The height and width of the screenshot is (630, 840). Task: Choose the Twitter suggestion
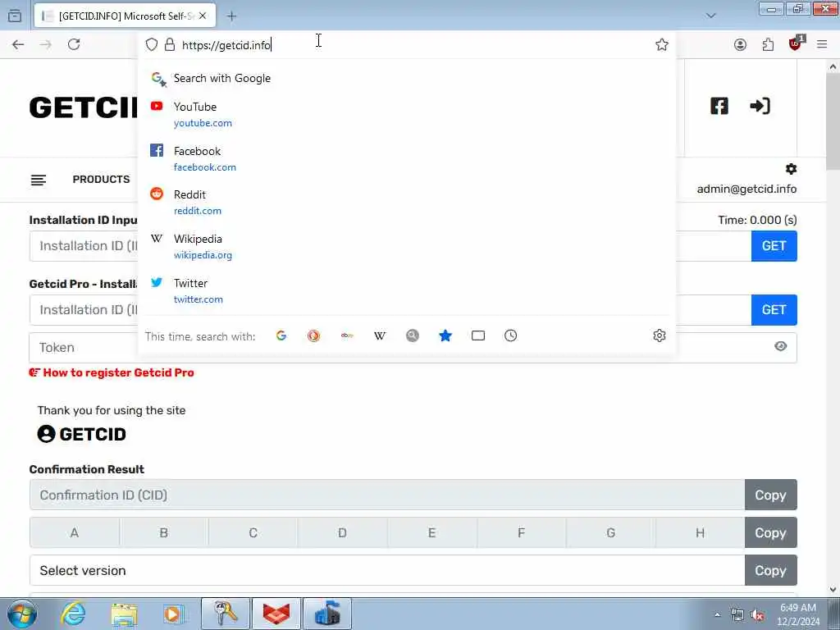point(407,291)
